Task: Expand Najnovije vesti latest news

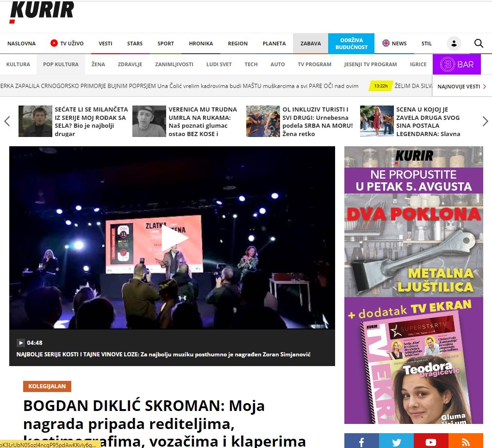Action: (461, 87)
